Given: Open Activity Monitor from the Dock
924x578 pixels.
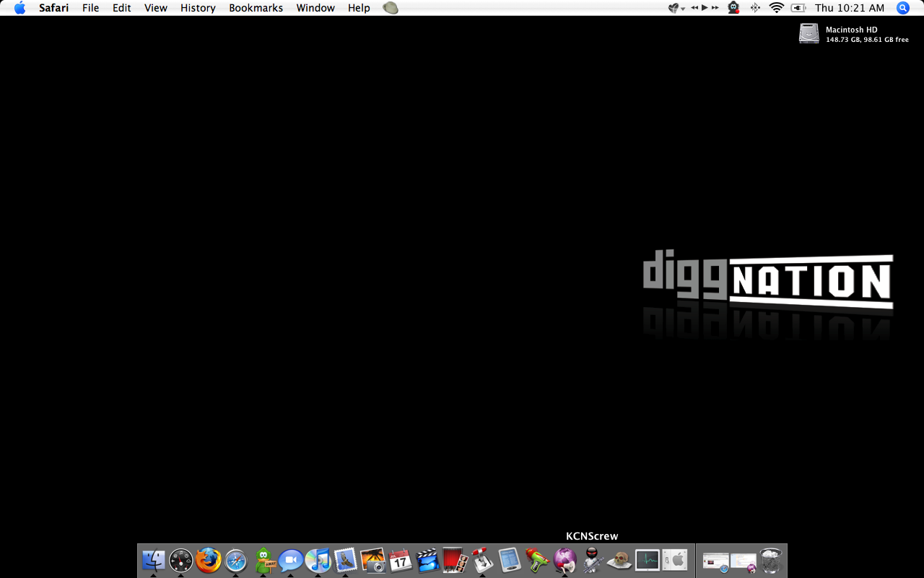Looking at the screenshot, I should coord(647,560).
